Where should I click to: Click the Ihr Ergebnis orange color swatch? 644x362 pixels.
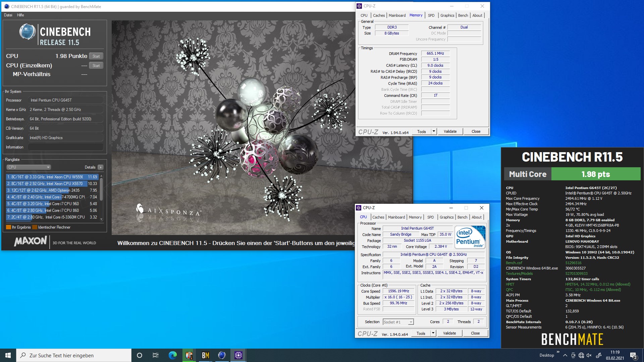[8, 227]
